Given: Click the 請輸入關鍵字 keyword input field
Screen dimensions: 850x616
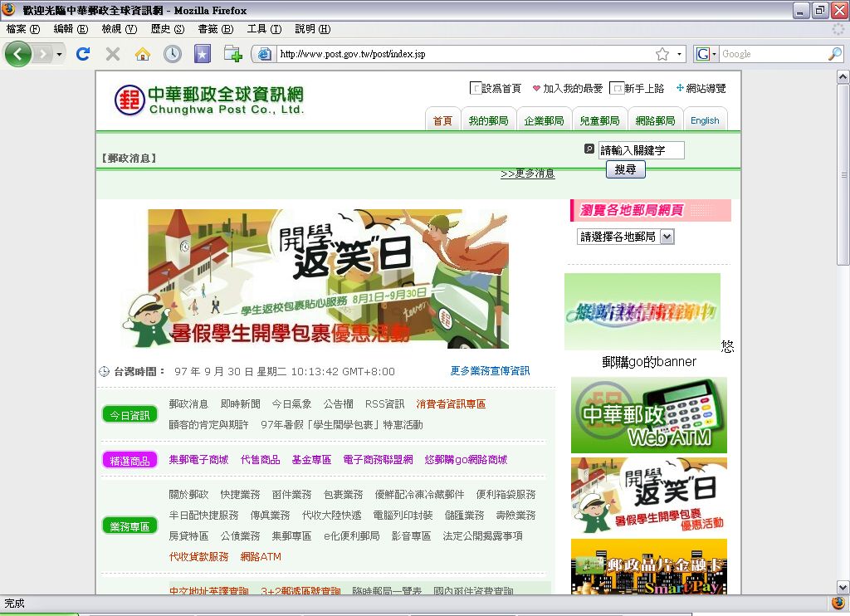Looking at the screenshot, I should tap(642, 150).
